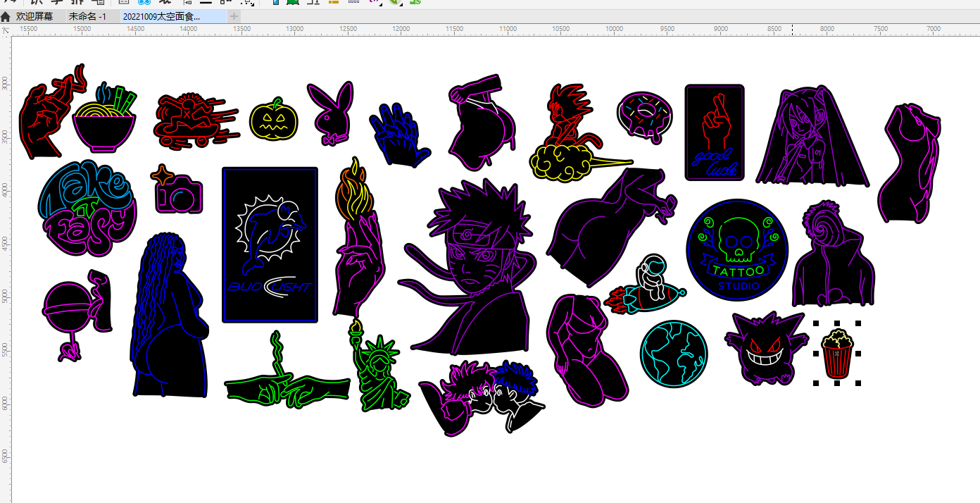
Task: Select the yellow jack-o-lantern pumpkin
Action: [274, 119]
